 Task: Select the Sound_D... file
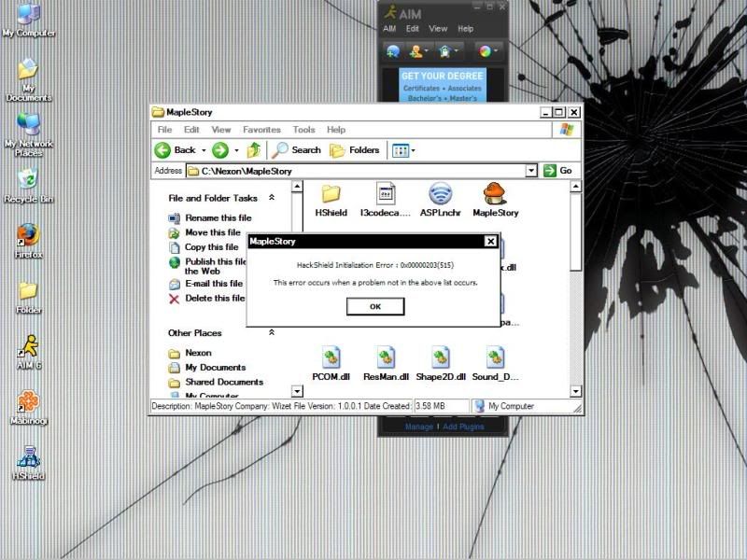[x=496, y=364]
